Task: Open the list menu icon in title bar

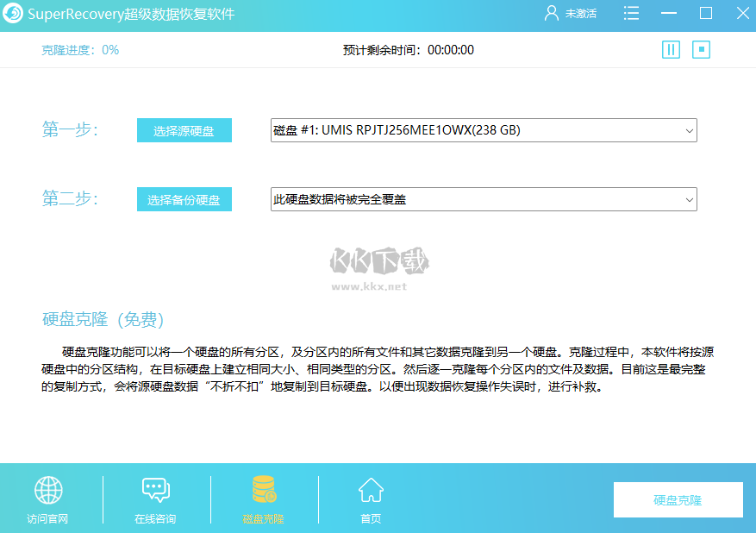Action: coord(630,13)
